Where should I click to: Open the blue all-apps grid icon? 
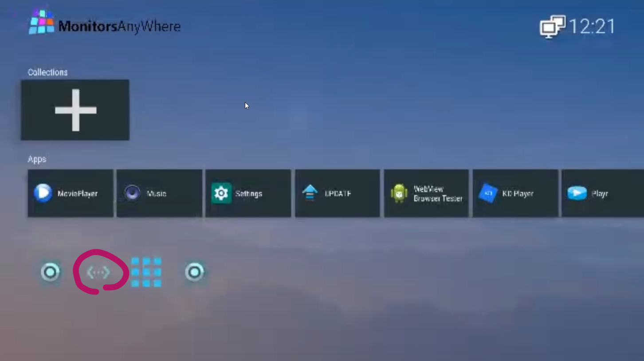click(x=146, y=272)
